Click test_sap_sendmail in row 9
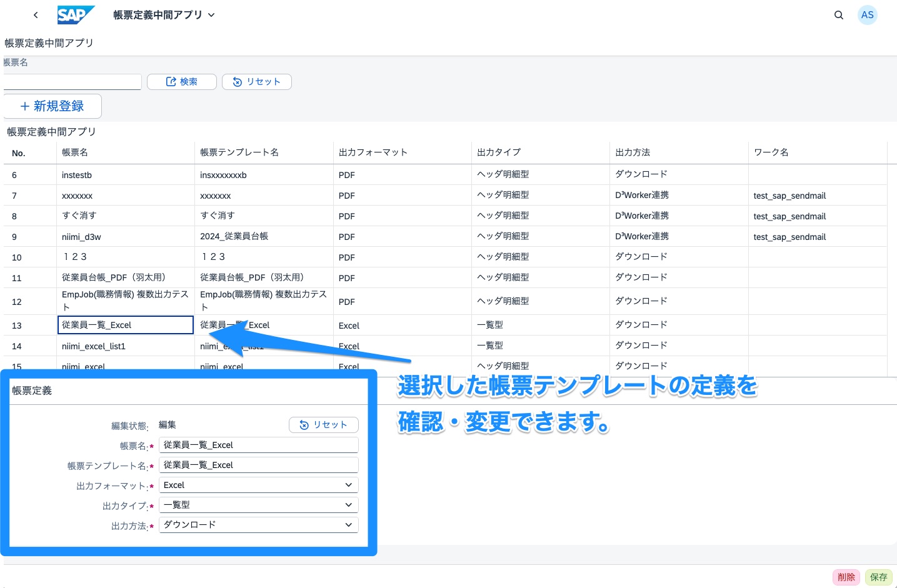Screen dimensions: 897x588 789,237
